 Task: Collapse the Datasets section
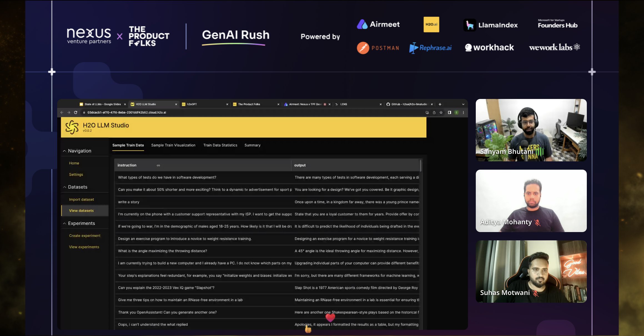click(x=64, y=187)
